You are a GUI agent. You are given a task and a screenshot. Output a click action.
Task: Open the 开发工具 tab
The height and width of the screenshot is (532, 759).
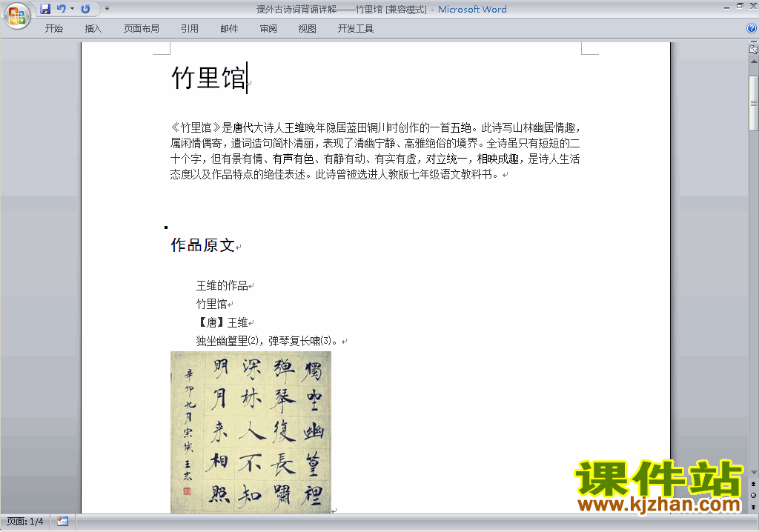point(355,29)
